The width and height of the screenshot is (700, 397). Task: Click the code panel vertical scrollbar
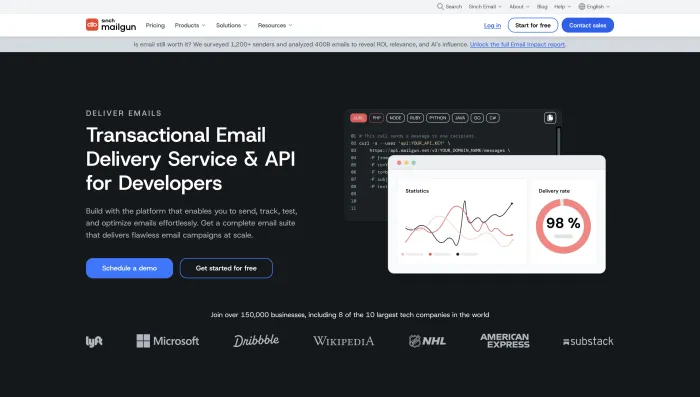pos(558,141)
